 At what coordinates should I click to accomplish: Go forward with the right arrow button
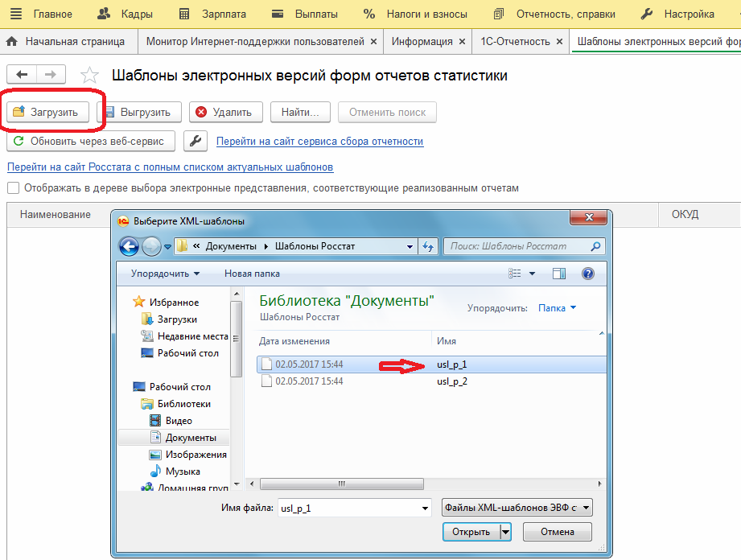point(51,75)
